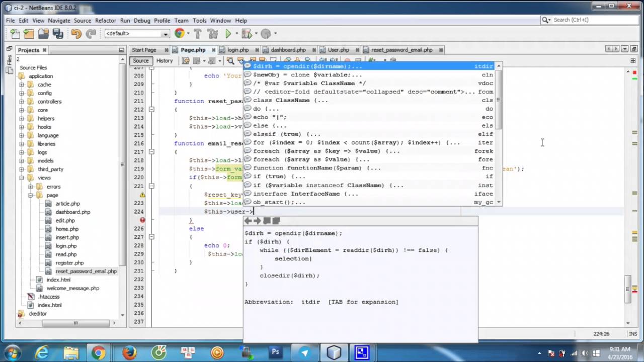
Task: Open the Debug menu
Action: [x=142, y=21]
